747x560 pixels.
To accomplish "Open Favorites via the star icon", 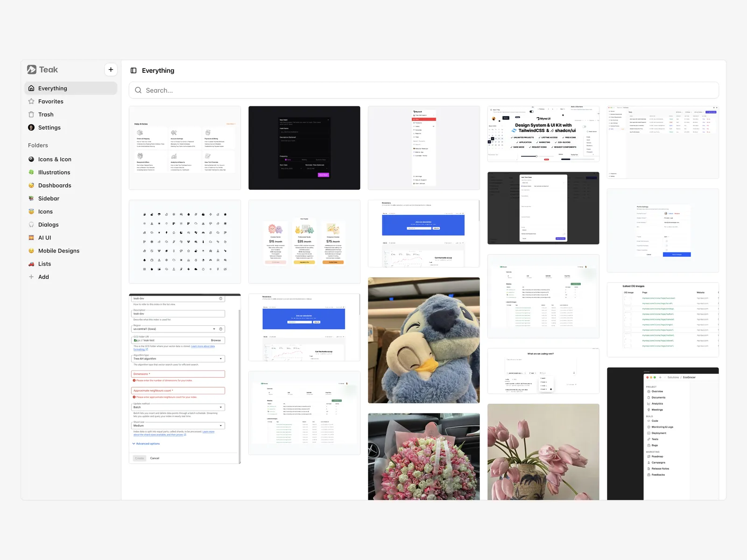I will (31, 101).
